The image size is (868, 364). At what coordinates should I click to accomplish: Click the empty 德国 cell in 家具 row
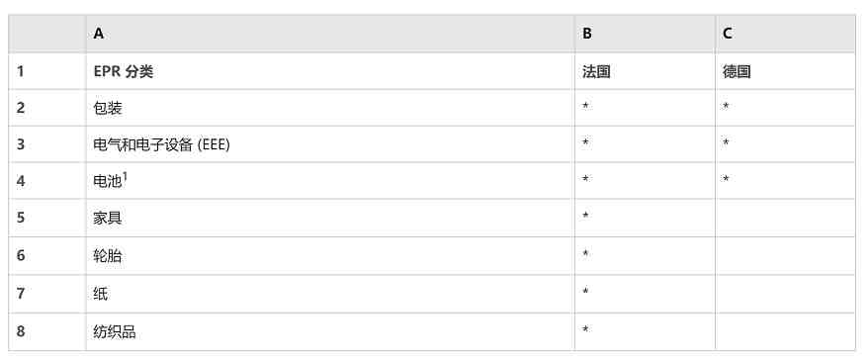[785, 218]
